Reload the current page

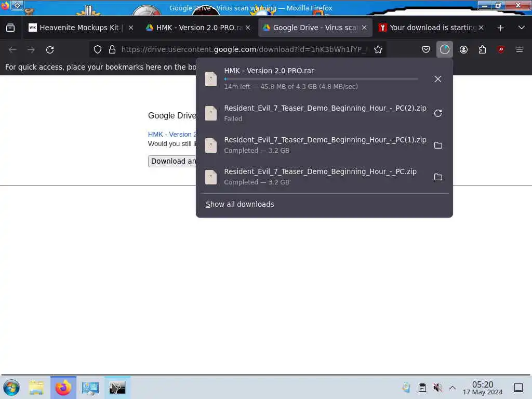pyautogui.click(x=50, y=50)
